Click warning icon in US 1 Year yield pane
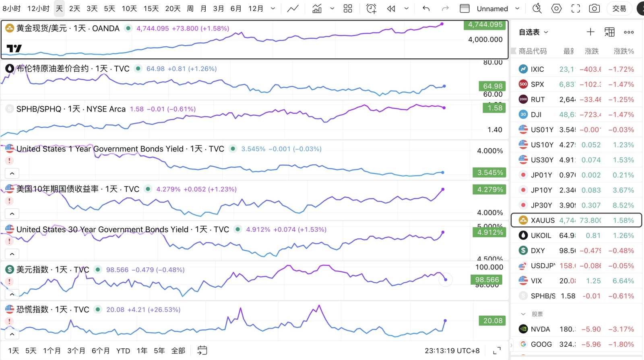The height and width of the screenshot is (360, 644). click(9, 161)
